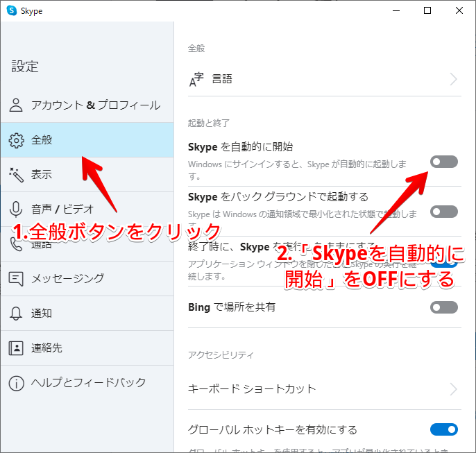The height and width of the screenshot is (453, 476).
Task: Click the language A字 icon
Action: click(196, 80)
